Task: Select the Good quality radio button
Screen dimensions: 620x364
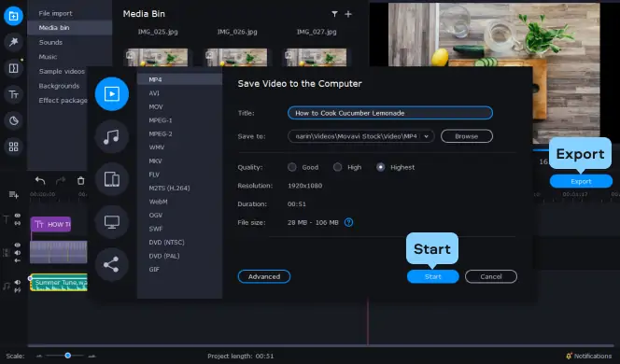Action: (292, 167)
